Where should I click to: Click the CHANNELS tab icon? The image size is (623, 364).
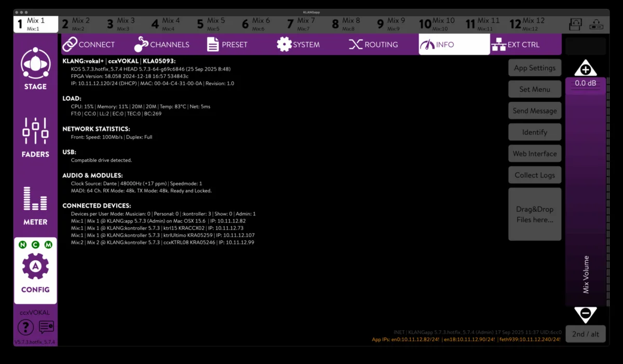point(141,44)
